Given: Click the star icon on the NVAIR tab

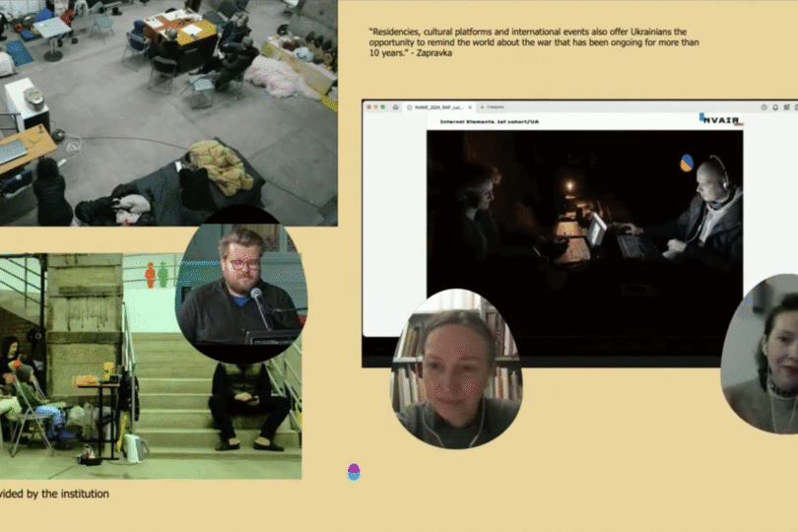Looking at the screenshot, I should (x=409, y=106).
